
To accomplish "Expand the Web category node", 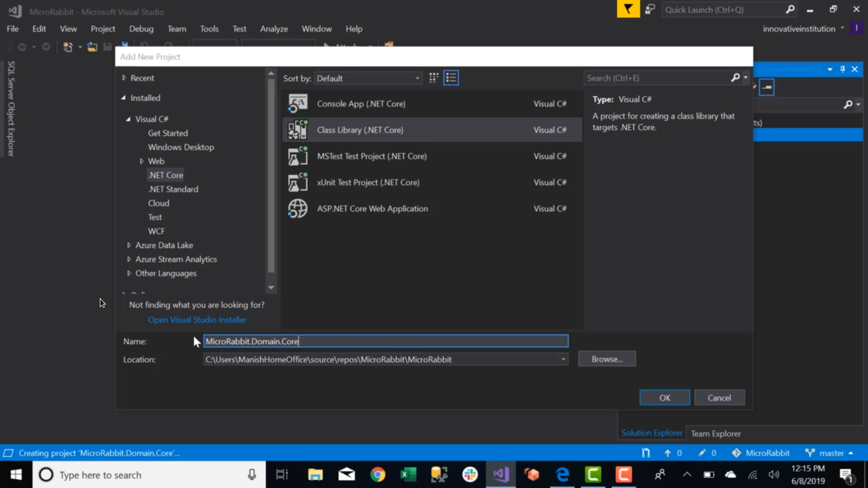I will (x=142, y=161).
